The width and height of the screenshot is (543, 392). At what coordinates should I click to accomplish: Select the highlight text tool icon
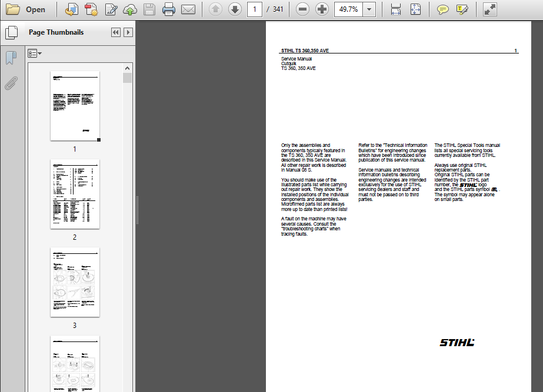click(462, 9)
